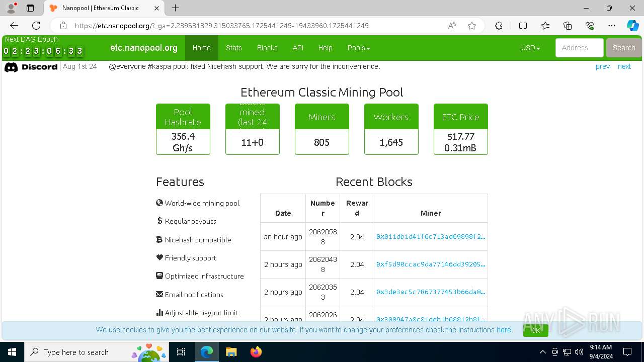This screenshot has height=362, width=644.
Task: Open Windows Start menu
Action: (x=12, y=352)
